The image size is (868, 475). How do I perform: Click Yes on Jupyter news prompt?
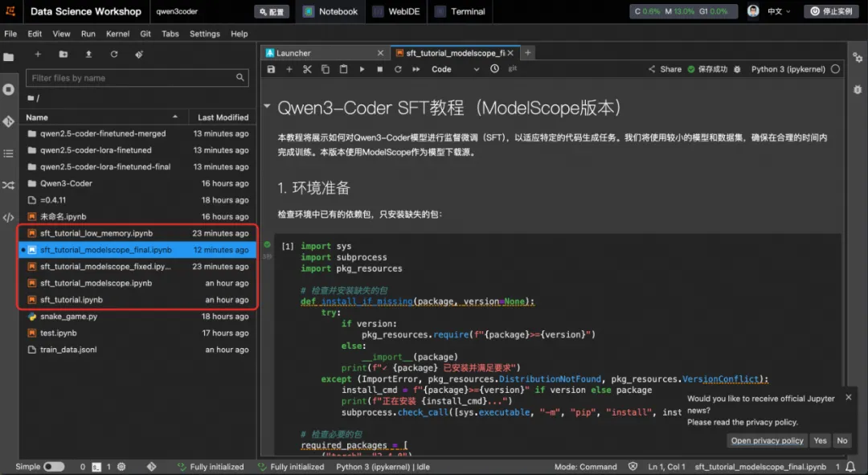(x=820, y=440)
